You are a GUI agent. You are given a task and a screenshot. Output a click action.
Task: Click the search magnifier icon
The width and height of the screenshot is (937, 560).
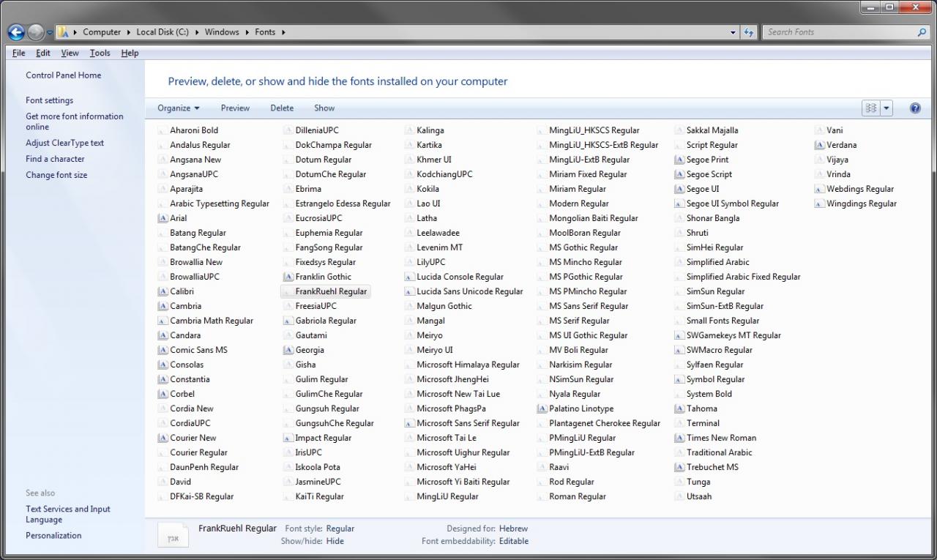[x=922, y=32]
